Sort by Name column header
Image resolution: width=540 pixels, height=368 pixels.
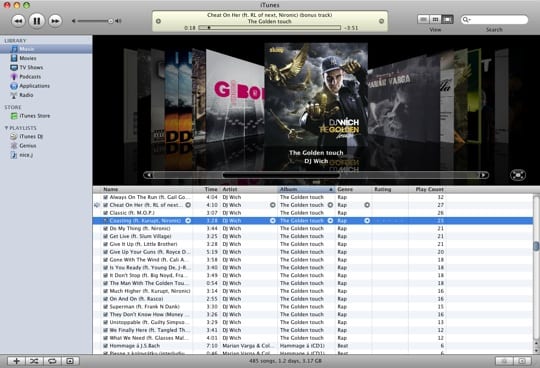tap(146, 189)
